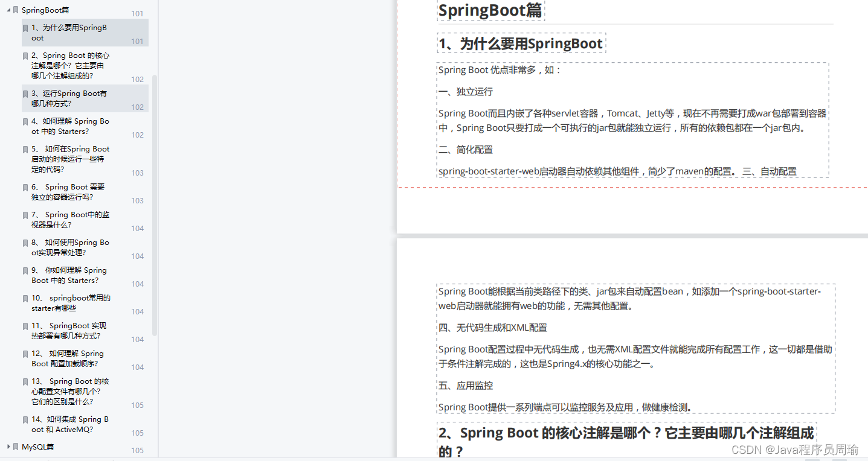Click bookmark icon beside 启动的时候运行一些特定的代码
868x461 pixels.
25,150
